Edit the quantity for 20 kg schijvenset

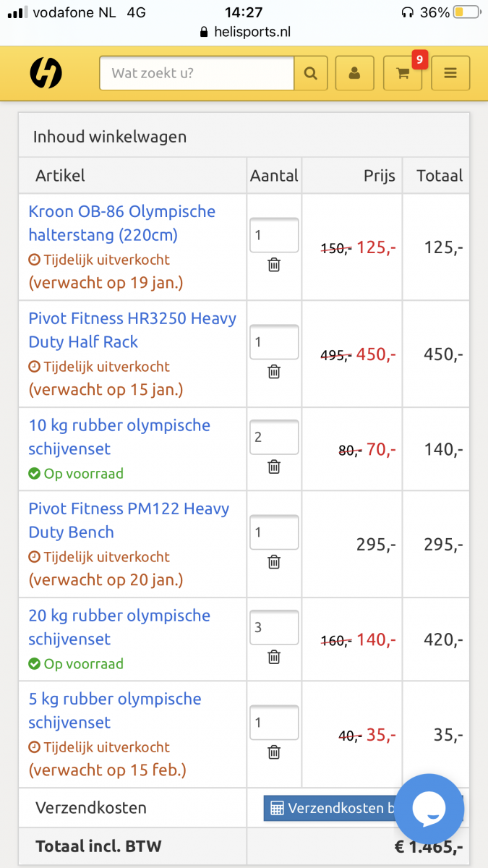point(274,627)
